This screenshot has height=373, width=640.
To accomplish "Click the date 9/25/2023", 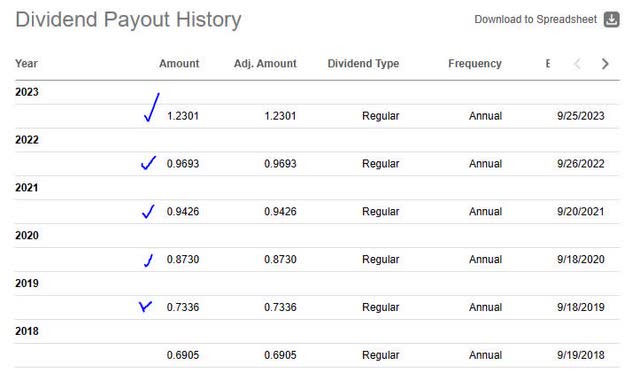I will click(581, 116).
